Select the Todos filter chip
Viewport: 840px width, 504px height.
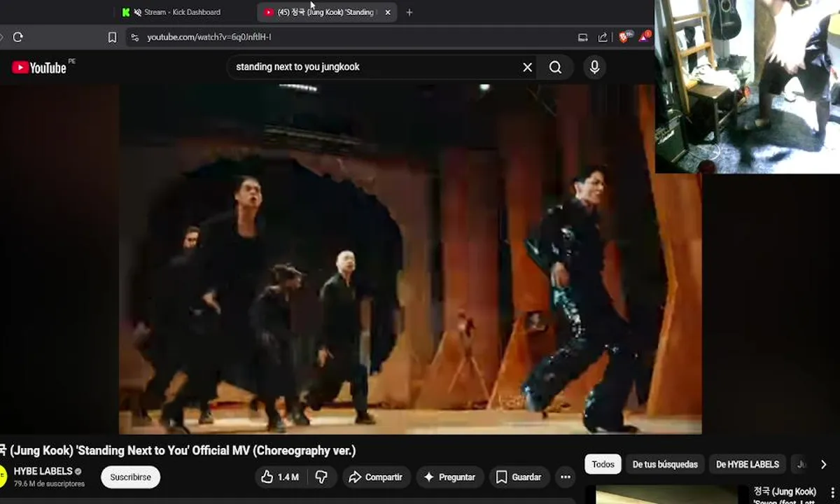[x=603, y=464]
